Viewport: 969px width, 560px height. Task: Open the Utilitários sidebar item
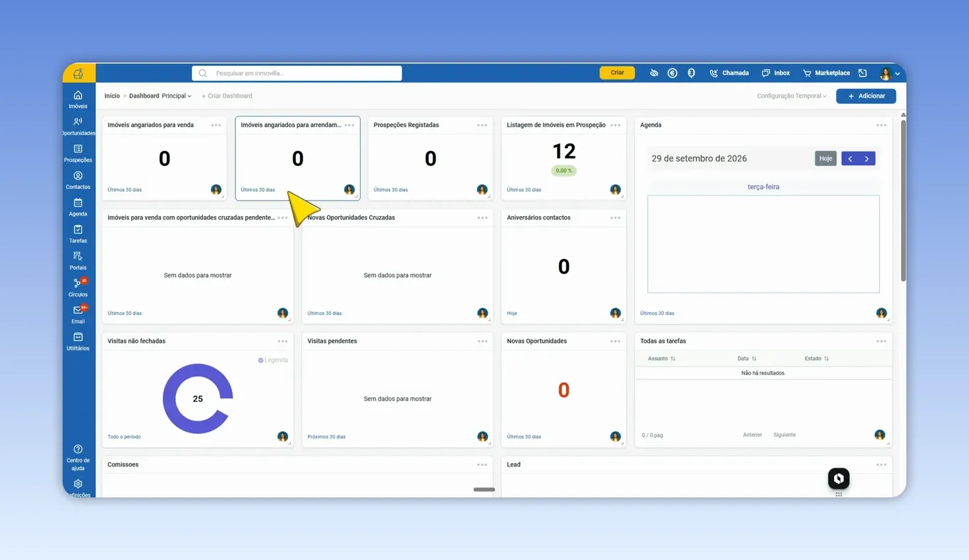pyautogui.click(x=78, y=342)
